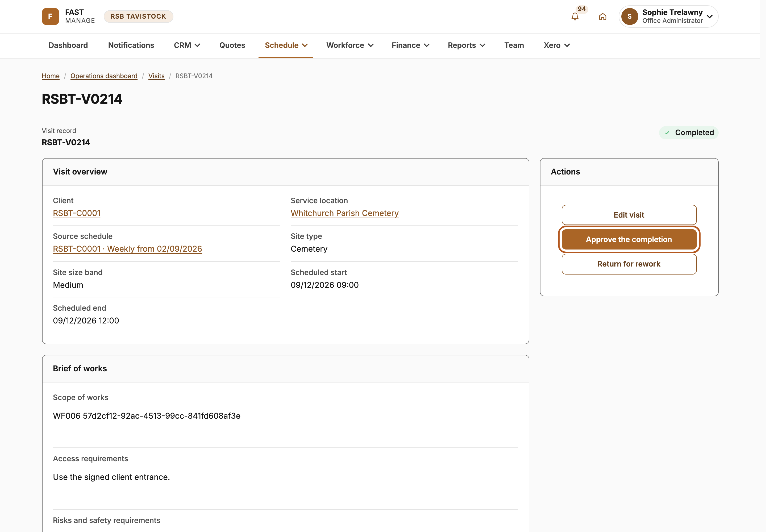Expand the Finance menu

pyautogui.click(x=410, y=45)
